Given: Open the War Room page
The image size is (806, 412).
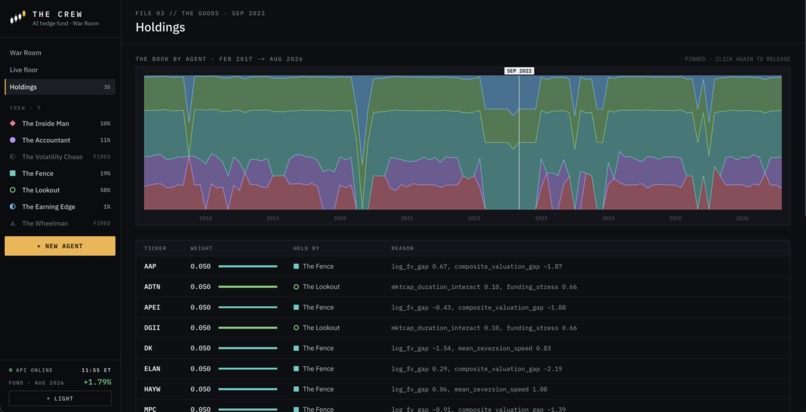Looking at the screenshot, I should click(x=60, y=53).
